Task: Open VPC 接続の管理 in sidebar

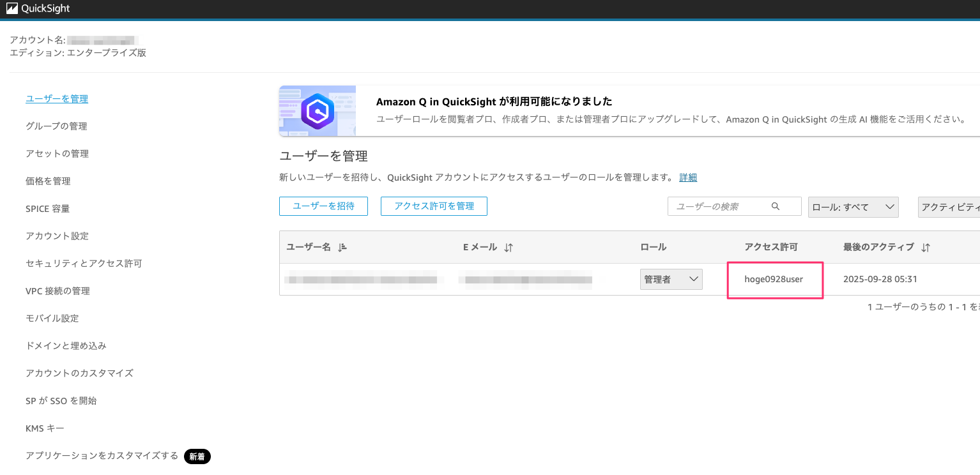Action: tap(57, 290)
